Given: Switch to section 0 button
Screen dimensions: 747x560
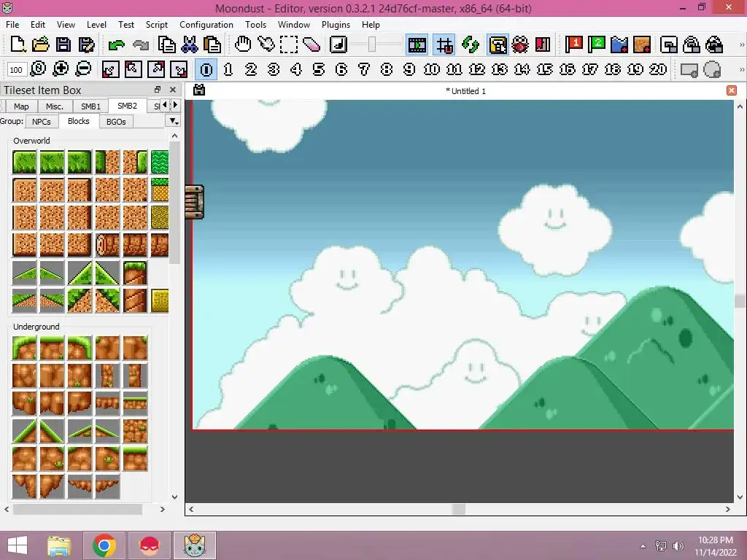Looking at the screenshot, I should [206, 69].
